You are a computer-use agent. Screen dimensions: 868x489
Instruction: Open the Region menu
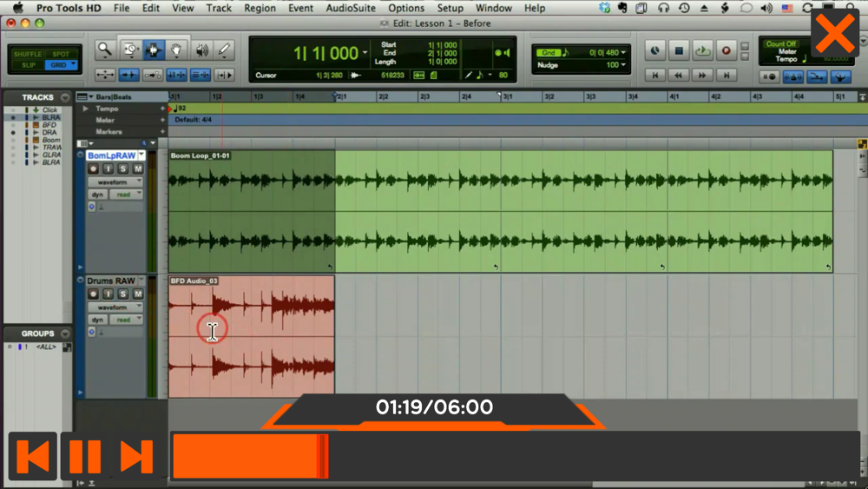coord(260,9)
